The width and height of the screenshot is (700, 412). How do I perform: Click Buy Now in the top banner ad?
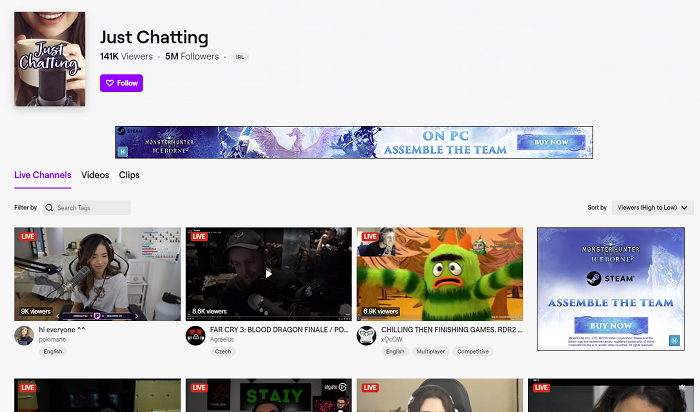click(554, 143)
